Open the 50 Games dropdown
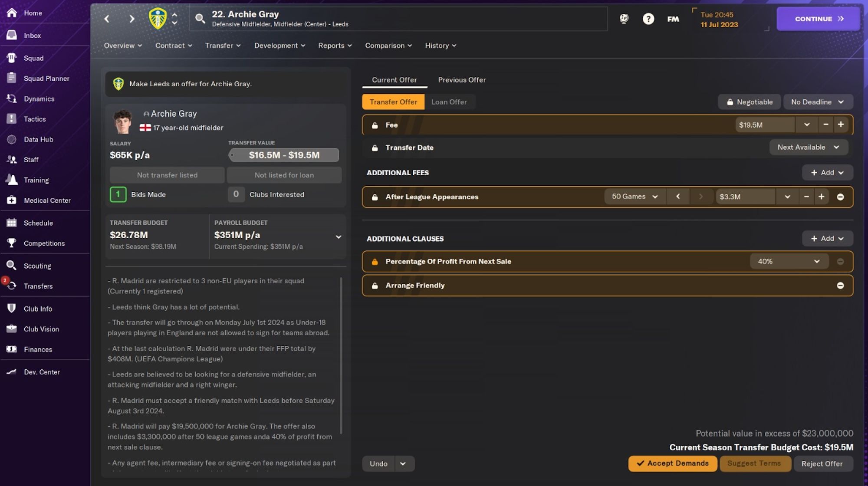The width and height of the screenshot is (868, 486). 635,197
